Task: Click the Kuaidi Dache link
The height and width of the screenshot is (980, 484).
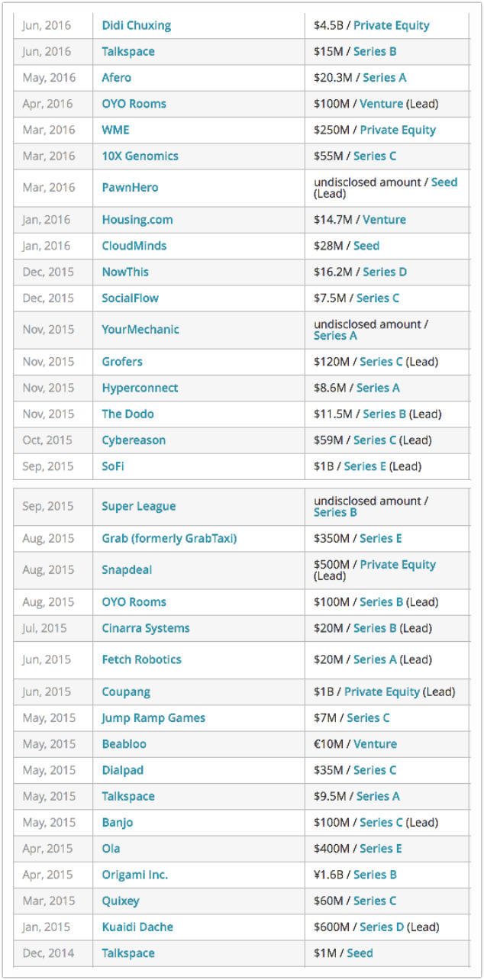Action: pyautogui.click(x=137, y=927)
